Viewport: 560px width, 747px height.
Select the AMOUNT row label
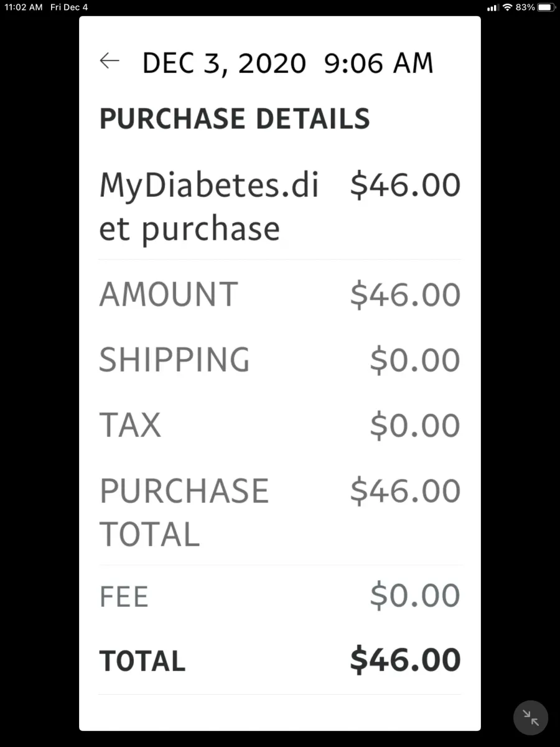(169, 294)
